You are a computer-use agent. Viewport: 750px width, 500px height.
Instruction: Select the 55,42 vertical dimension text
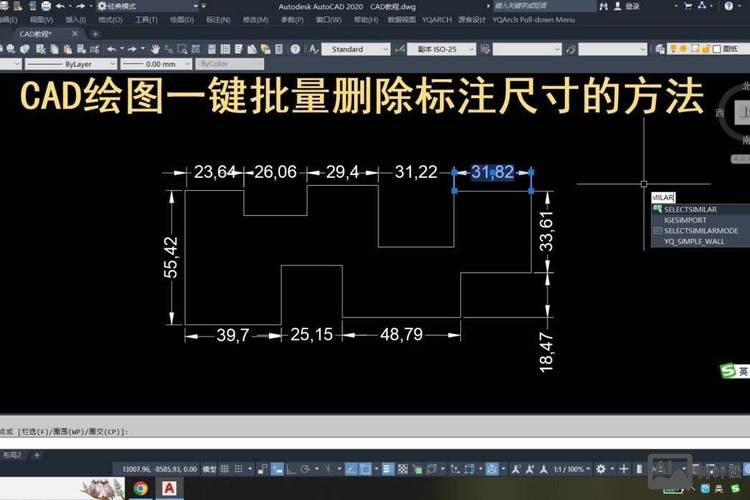pos(171,257)
